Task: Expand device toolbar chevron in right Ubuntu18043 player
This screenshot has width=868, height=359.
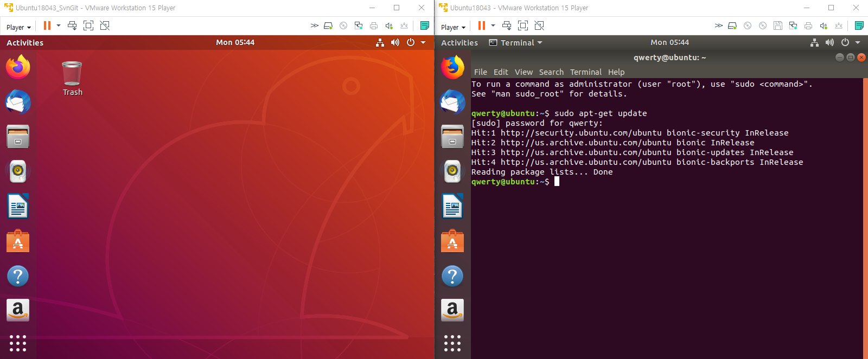Action: click(718, 25)
